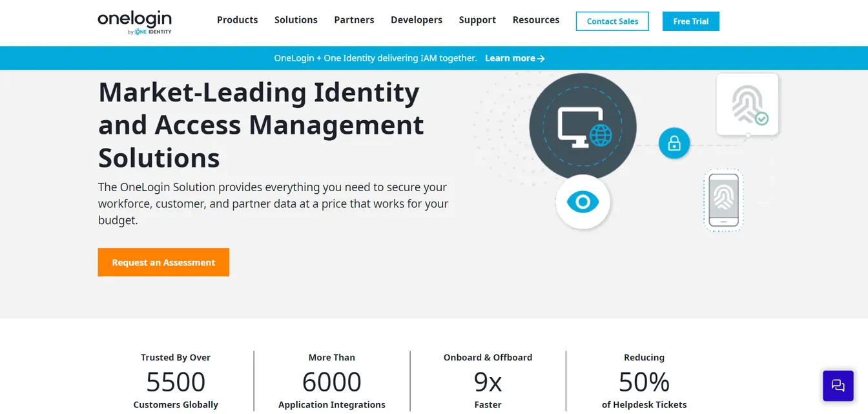Click the monitor with globe icon
This screenshot has width=868, height=414.
point(583,127)
